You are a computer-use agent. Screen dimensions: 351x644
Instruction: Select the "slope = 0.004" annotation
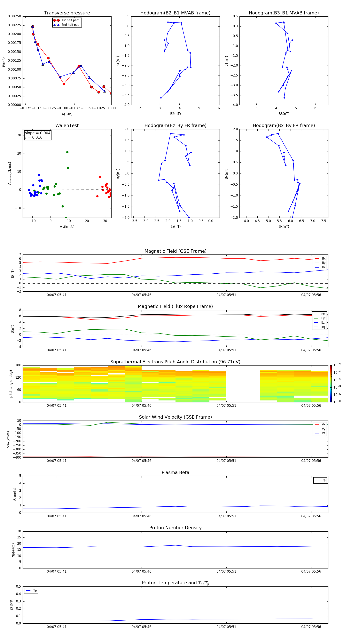(x=38, y=133)
